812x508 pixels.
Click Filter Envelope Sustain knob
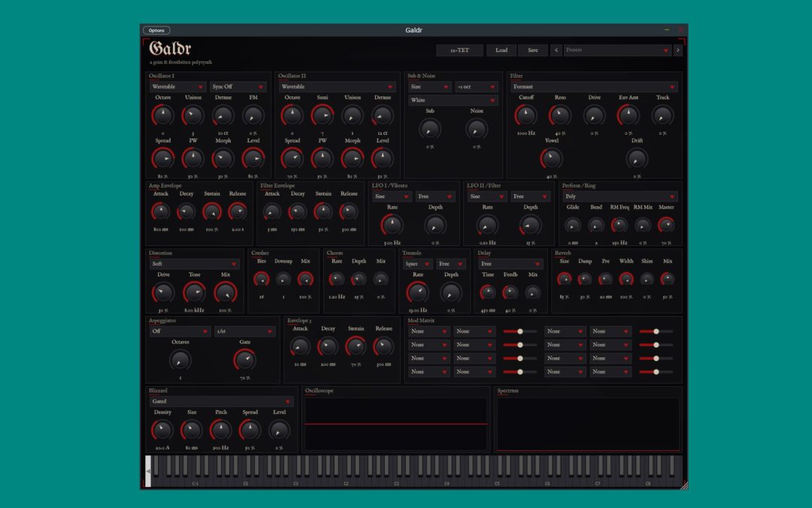pos(323,211)
